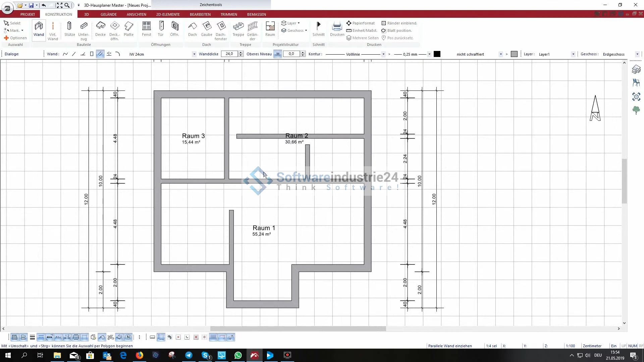Toggle north arrow visibility button
This screenshot has width=644, height=362.
(128, 337)
